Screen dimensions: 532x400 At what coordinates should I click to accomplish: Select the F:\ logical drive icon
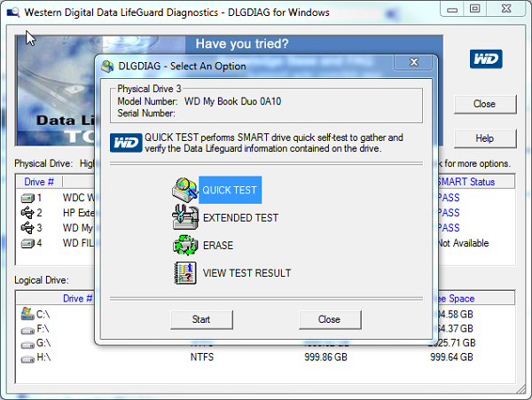[27, 329]
